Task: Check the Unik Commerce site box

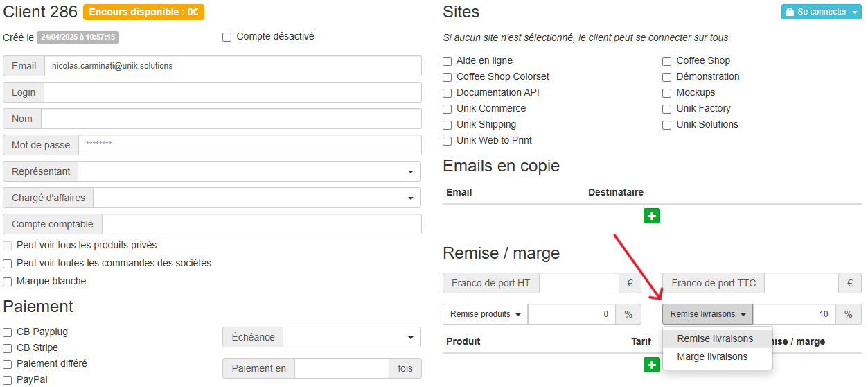Action: pos(448,109)
